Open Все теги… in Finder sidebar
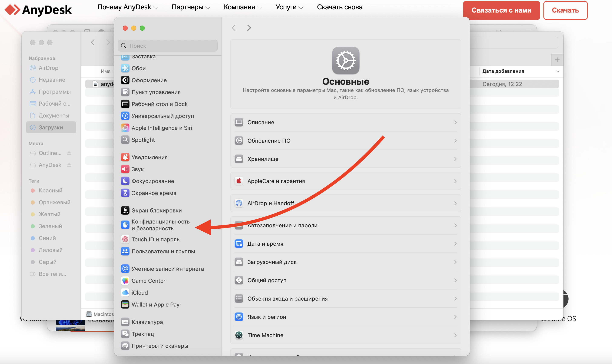This screenshot has height=364, width=612. point(51,274)
